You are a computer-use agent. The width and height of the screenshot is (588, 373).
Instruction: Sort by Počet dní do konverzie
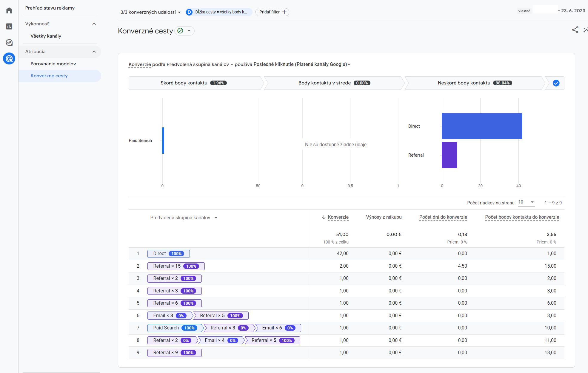click(443, 217)
